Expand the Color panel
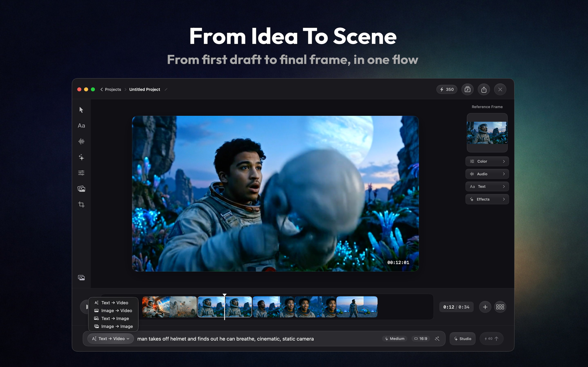The image size is (588, 367). tap(487, 161)
